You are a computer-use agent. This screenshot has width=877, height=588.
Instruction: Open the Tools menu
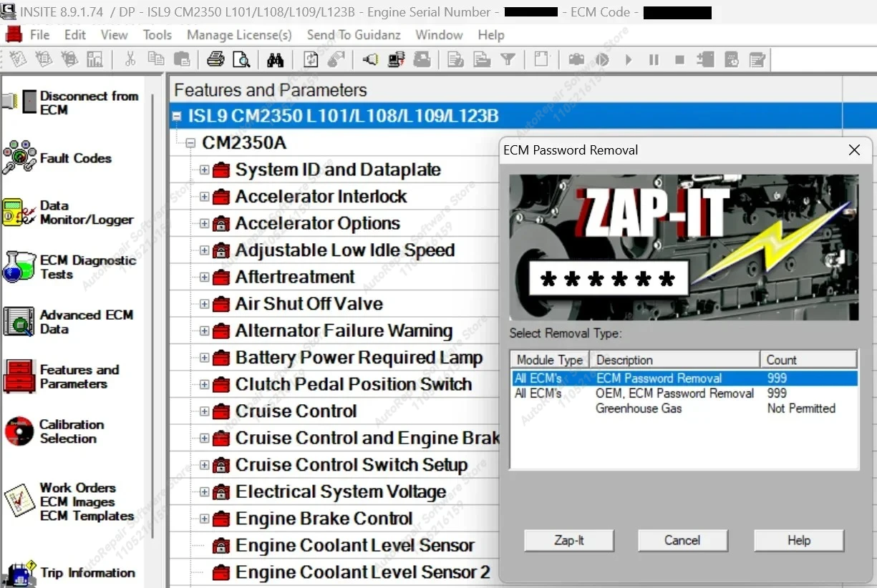157,34
